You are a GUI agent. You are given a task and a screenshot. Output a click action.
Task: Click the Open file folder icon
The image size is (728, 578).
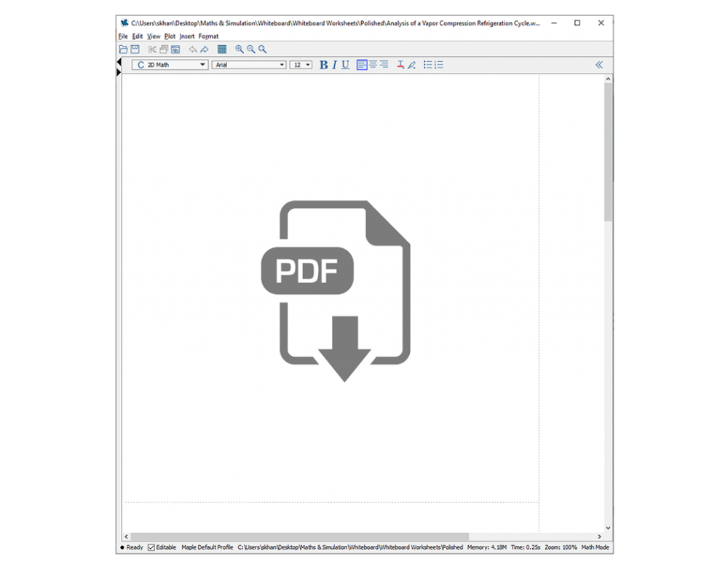[x=124, y=50]
